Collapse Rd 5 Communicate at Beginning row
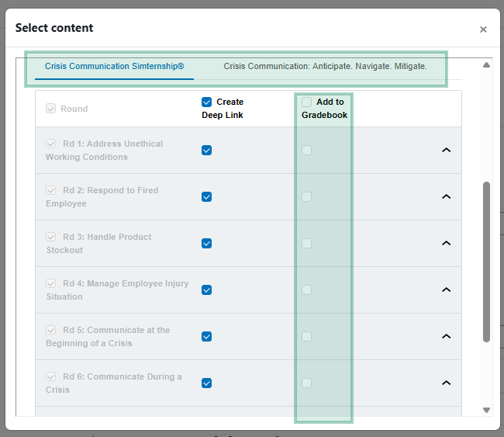 click(x=446, y=336)
